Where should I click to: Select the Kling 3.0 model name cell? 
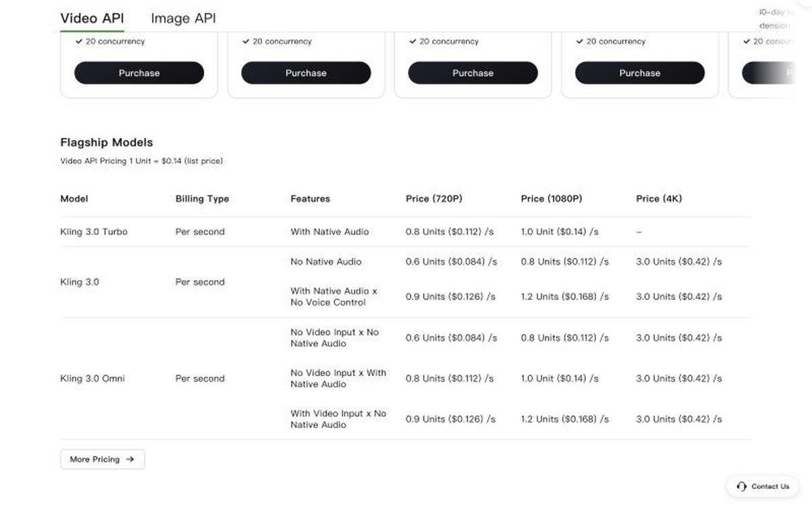click(x=79, y=282)
